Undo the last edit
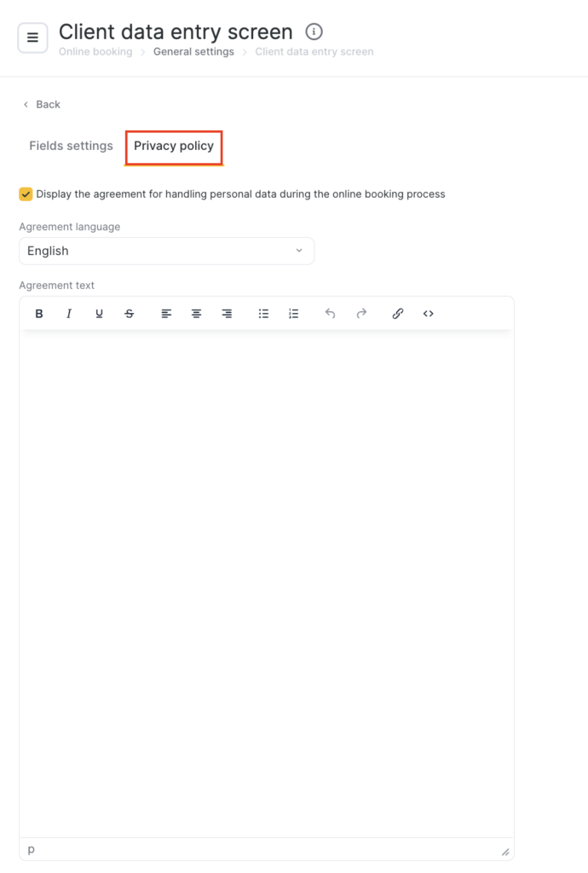Image resolution: width=588 pixels, height=873 pixels. (x=331, y=314)
